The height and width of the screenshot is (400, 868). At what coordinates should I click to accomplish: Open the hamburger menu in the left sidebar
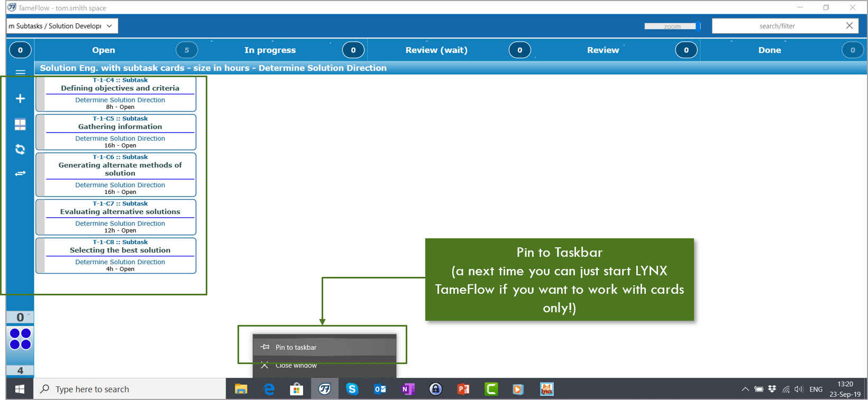point(20,73)
